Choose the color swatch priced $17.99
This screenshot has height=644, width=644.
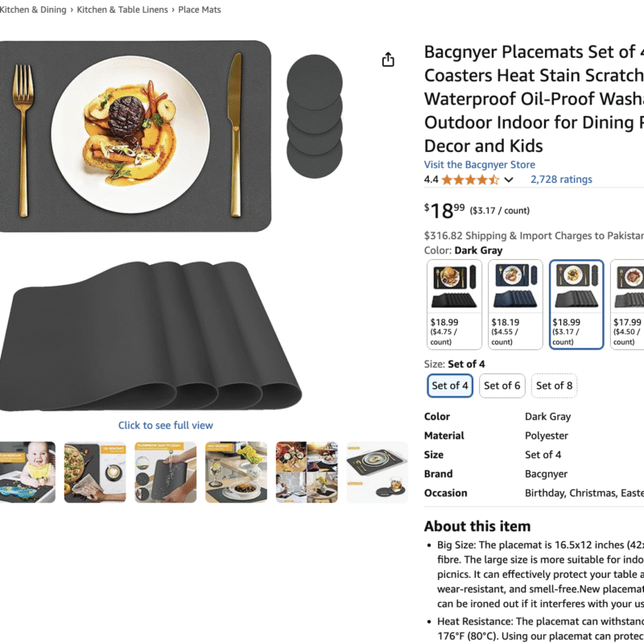coord(629,305)
